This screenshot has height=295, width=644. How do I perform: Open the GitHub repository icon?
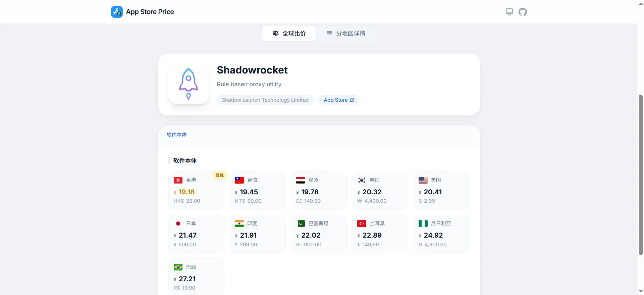[x=523, y=12]
